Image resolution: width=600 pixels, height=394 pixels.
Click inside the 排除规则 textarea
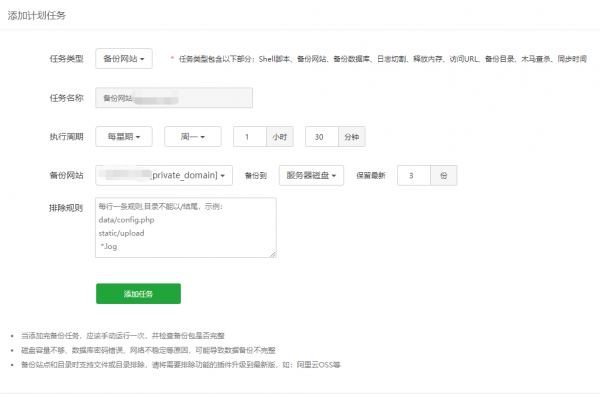pos(186,227)
